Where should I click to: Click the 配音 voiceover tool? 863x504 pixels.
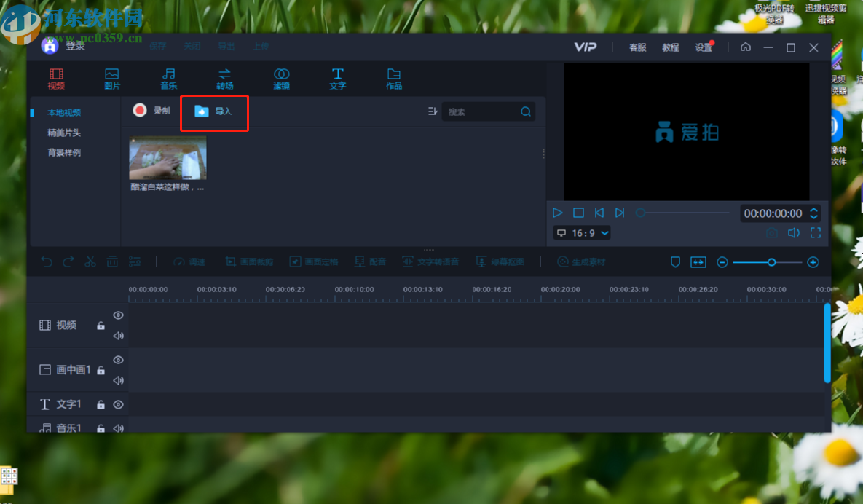tap(371, 262)
